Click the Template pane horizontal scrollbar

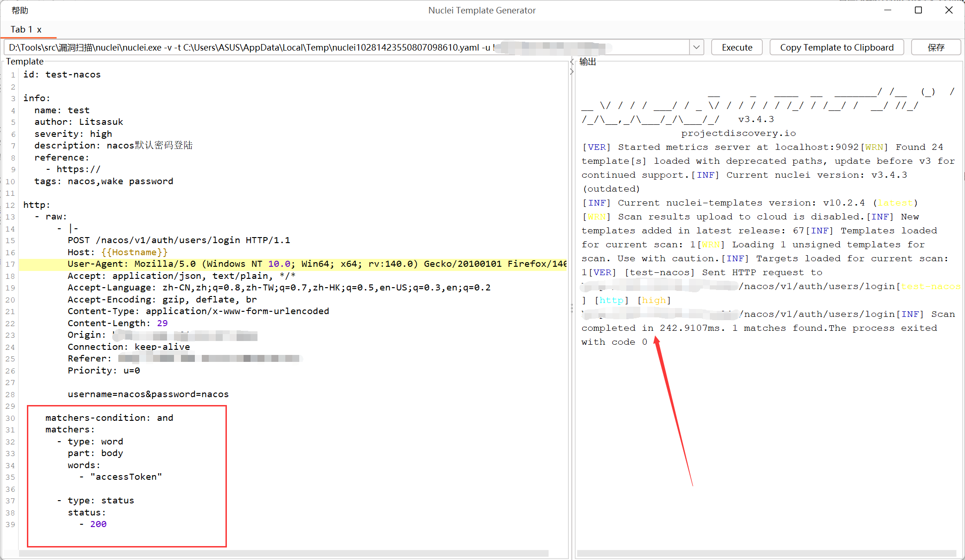pos(283,554)
